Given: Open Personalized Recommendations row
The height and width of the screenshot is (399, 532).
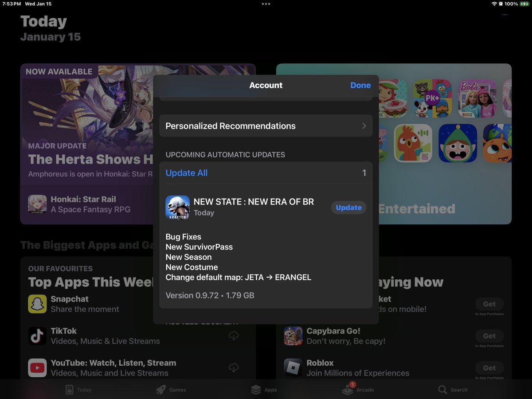Looking at the screenshot, I should [x=266, y=126].
